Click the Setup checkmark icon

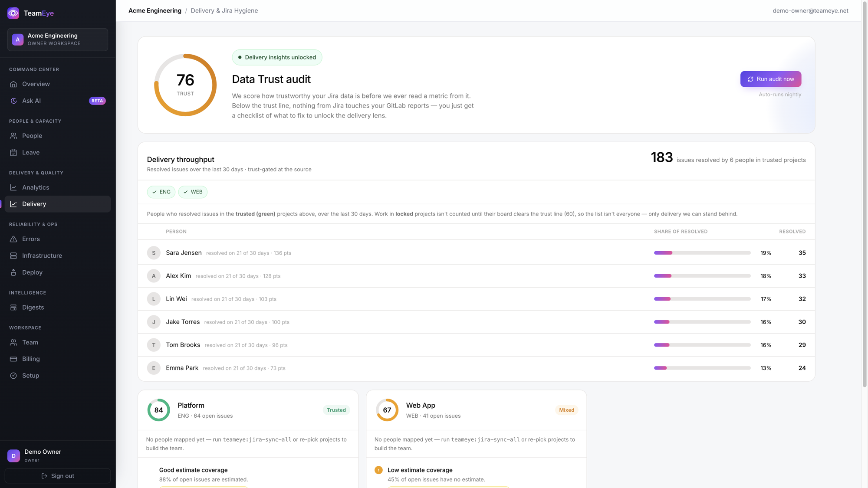tap(13, 376)
